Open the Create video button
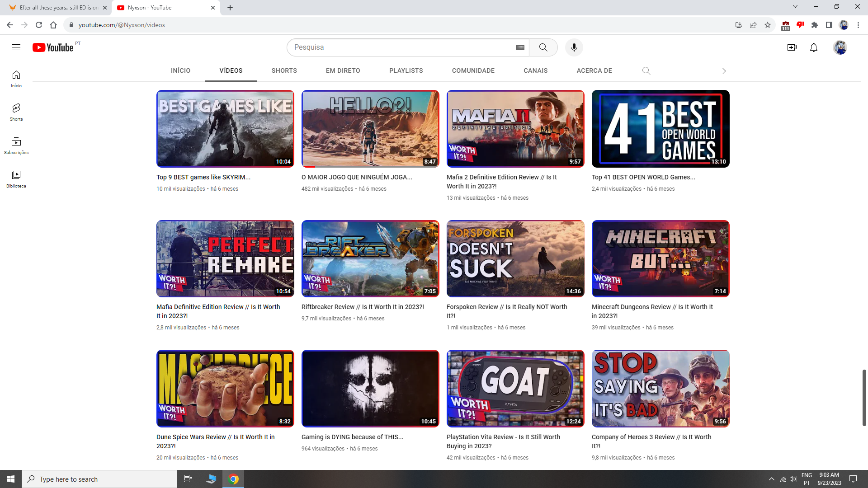 pyautogui.click(x=792, y=47)
